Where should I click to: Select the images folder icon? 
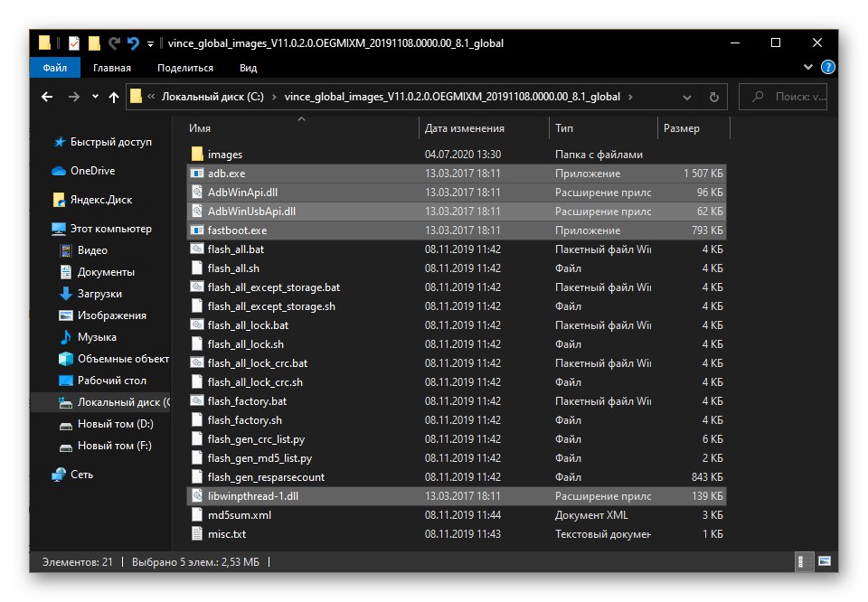[x=197, y=154]
